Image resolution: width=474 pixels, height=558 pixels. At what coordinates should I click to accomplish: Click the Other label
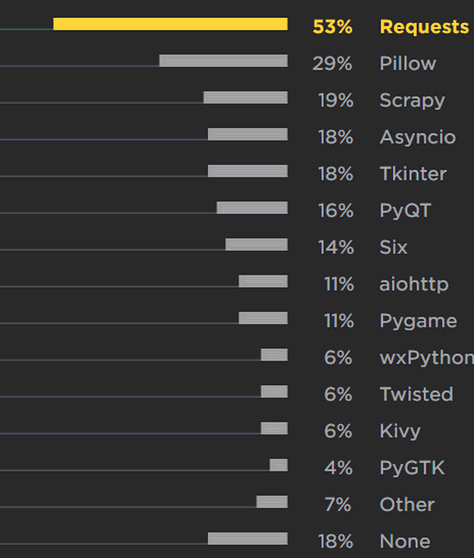pos(407,505)
